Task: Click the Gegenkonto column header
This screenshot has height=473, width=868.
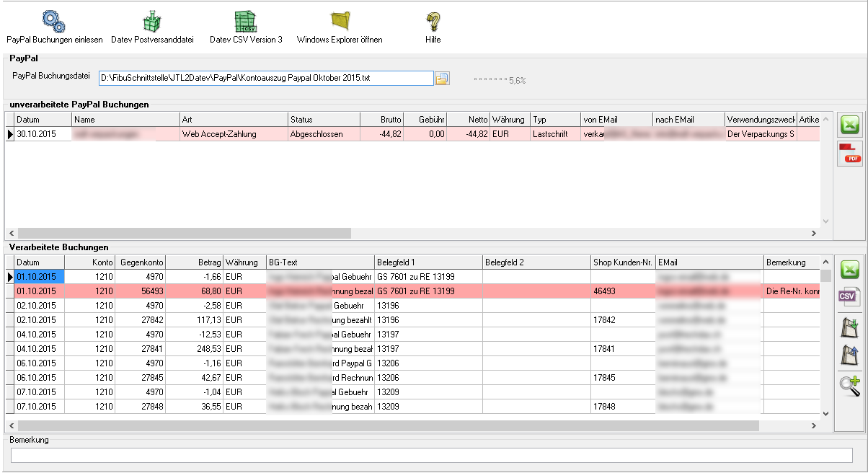Action: click(141, 262)
